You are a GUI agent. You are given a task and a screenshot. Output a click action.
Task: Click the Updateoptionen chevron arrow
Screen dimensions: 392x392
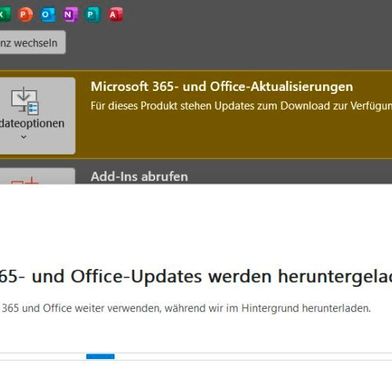(x=24, y=137)
